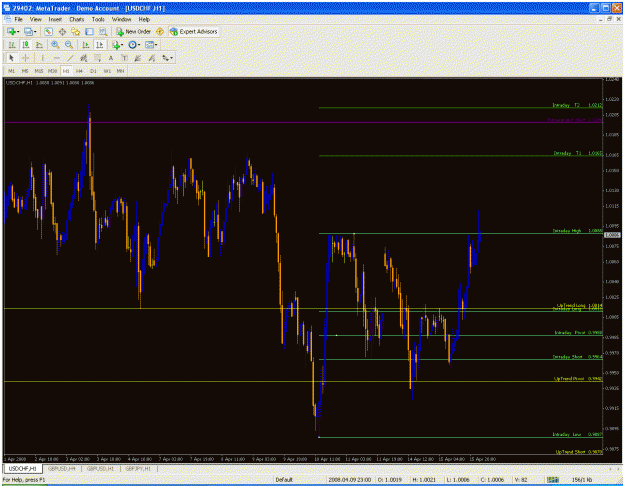Image resolution: width=625 pixels, height=486 pixels.
Task: Select the H4 timeframe
Action: coord(79,71)
